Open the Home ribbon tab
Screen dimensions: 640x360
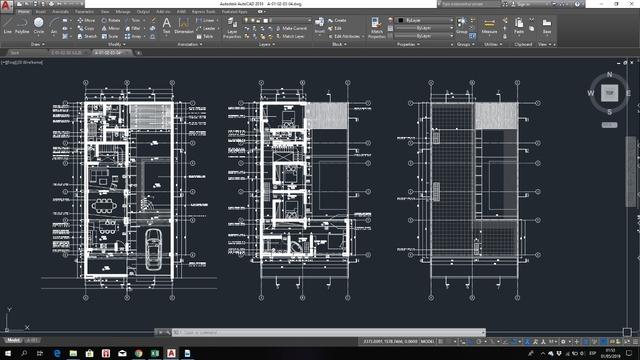tap(24, 12)
